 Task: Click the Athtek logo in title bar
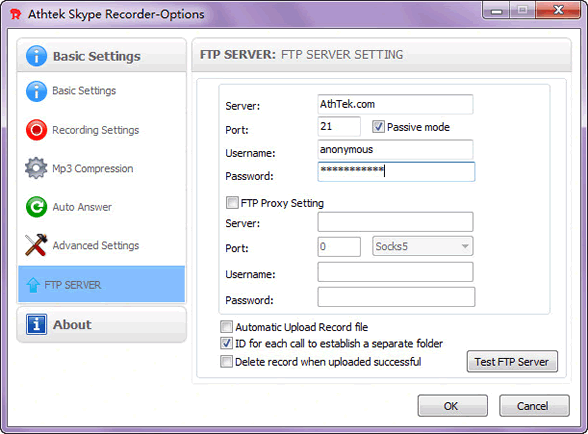[x=16, y=14]
